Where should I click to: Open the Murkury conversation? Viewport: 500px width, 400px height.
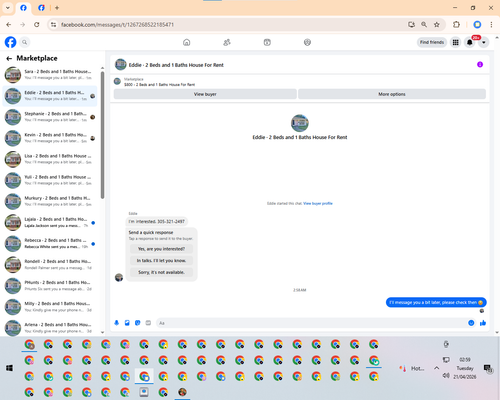pos(50,201)
